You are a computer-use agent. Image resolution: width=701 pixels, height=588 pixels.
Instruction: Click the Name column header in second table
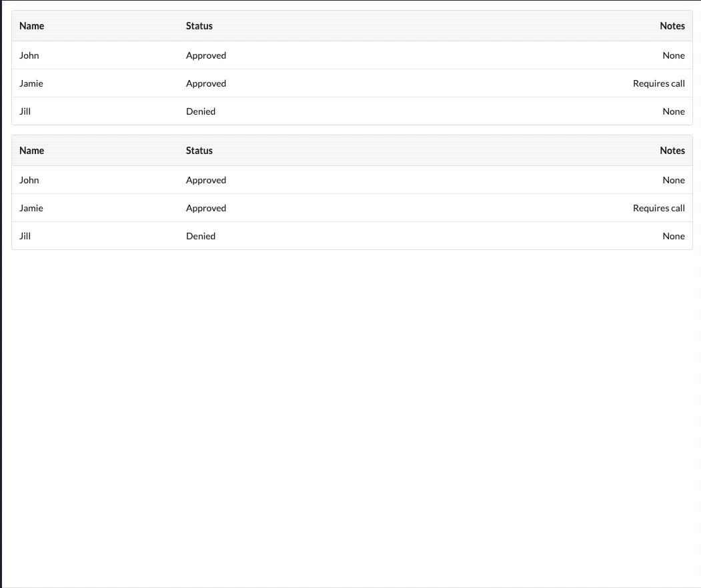point(31,151)
